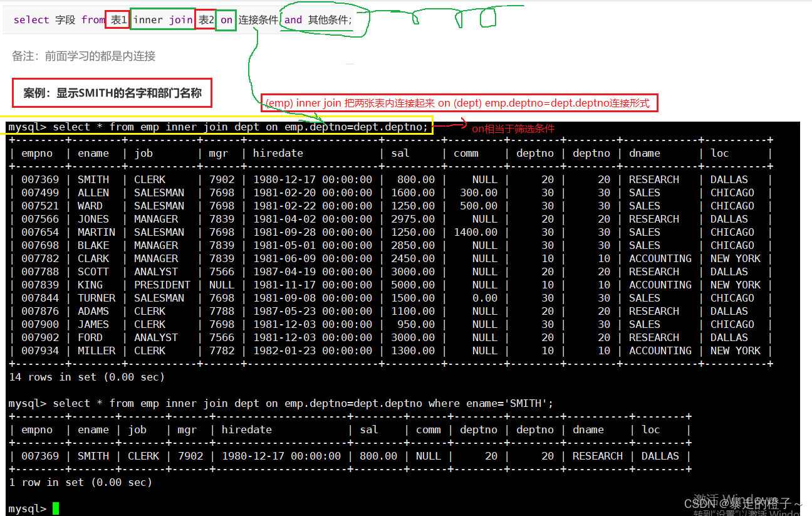Screen dimensions: 812x516
Task: Click the note line '备注：前面学习的都是内连接'
Action: tap(84, 56)
